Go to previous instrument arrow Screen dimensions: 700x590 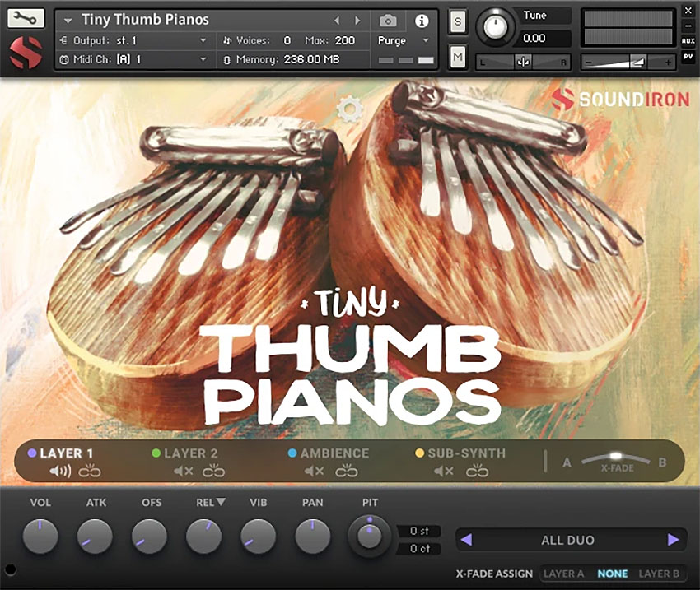click(337, 21)
